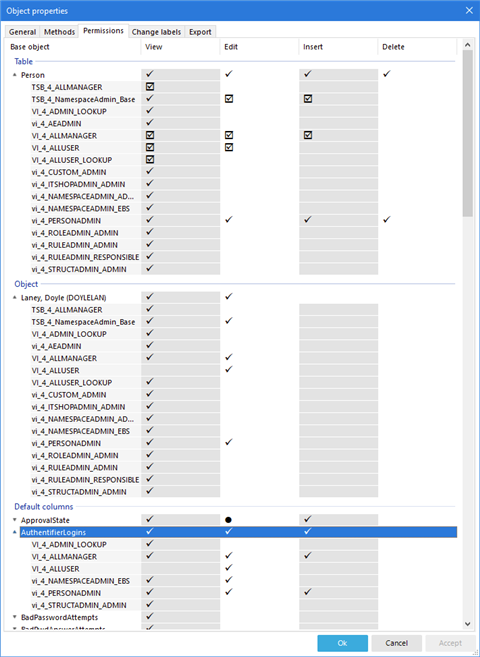Click the Edit dot for ApprovalState

(228, 520)
